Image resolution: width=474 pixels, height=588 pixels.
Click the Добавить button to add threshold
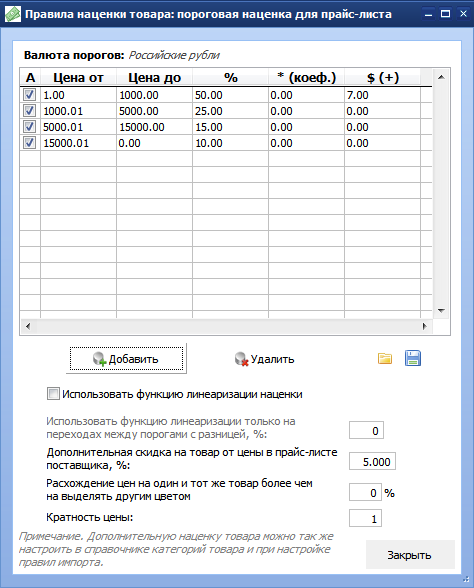point(126,359)
